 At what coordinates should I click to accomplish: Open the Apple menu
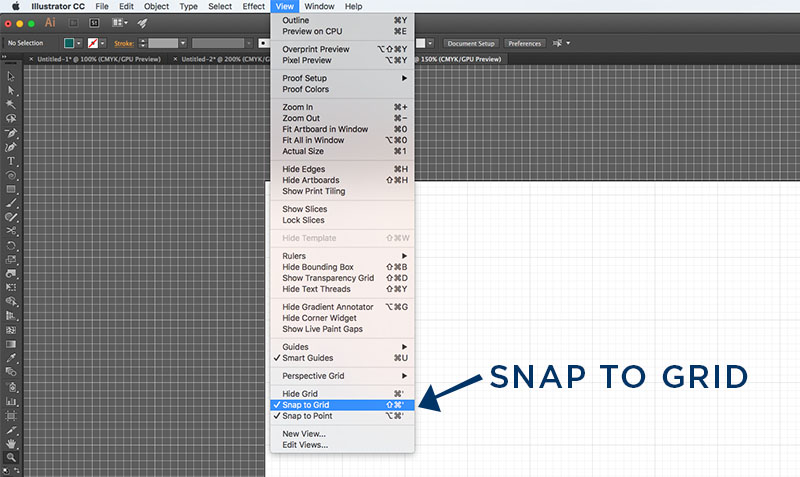[16, 7]
